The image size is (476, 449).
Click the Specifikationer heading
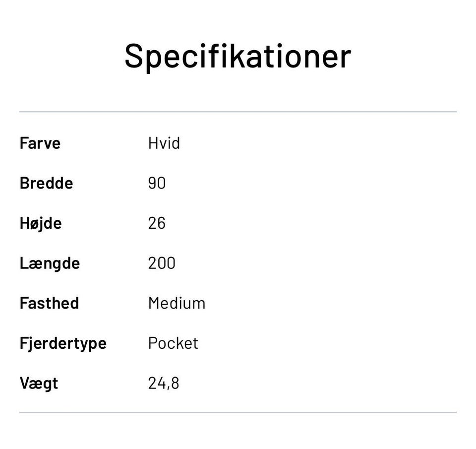(x=238, y=56)
